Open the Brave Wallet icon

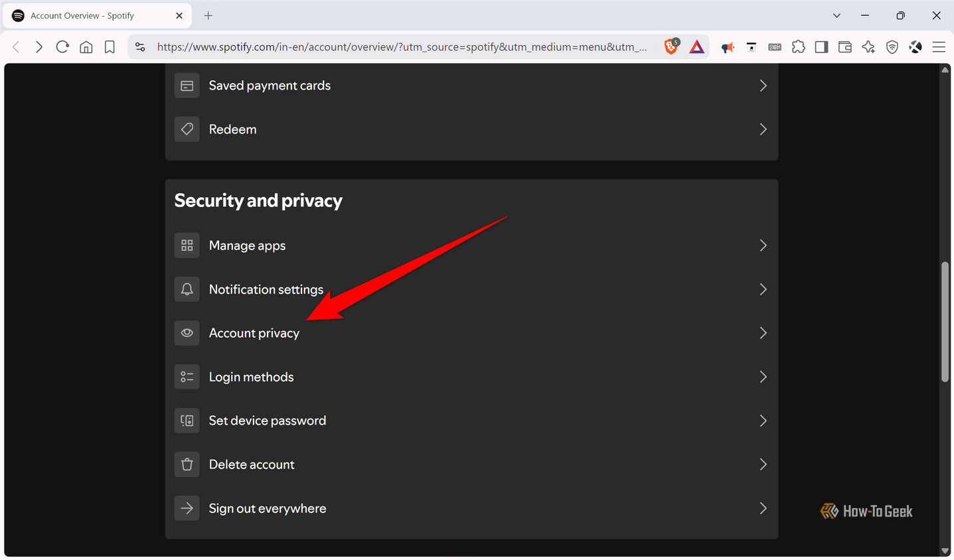coord(844,47)
